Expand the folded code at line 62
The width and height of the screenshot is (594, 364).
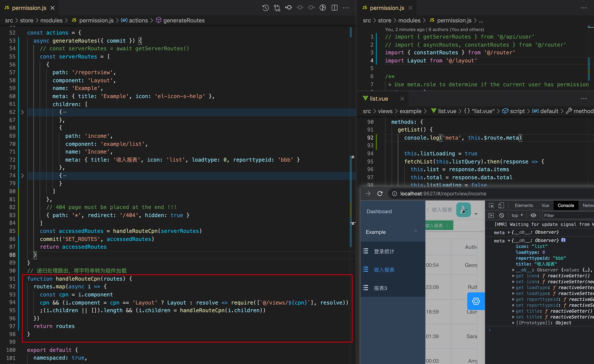point(23,112)
